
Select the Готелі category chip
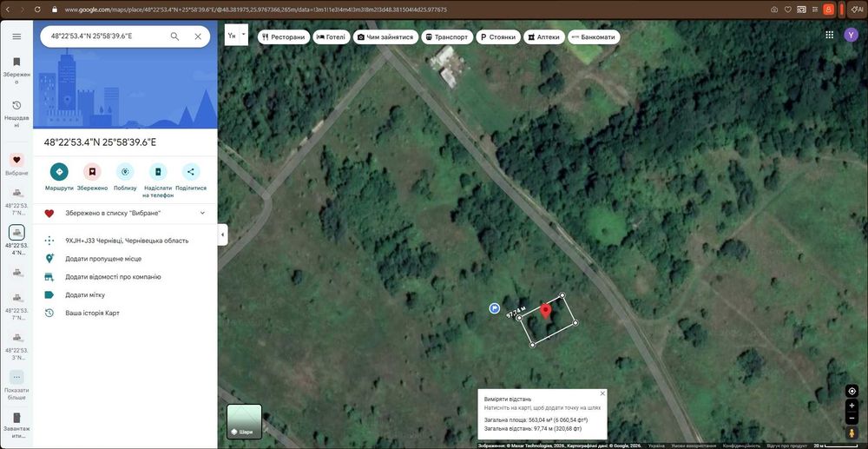331,37
